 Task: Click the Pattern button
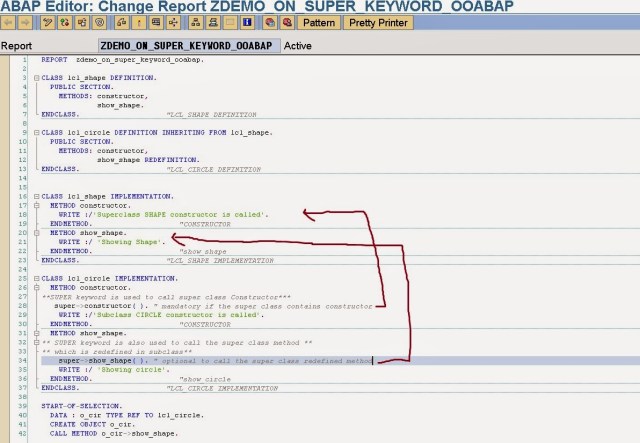pyautogui.click(x=319, y=22)
